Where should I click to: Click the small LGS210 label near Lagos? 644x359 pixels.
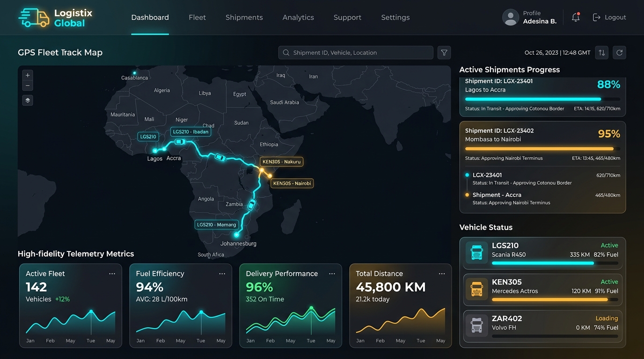click(x=148, y=136)
